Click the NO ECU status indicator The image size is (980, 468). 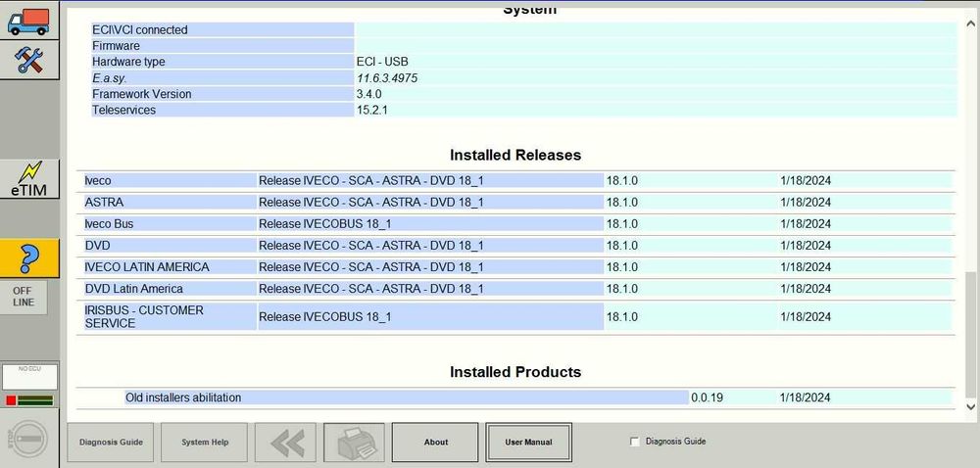(29, 378)
